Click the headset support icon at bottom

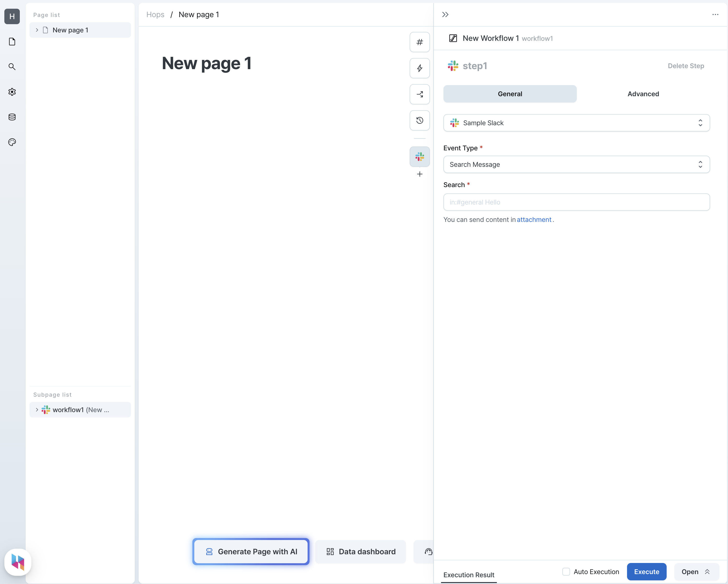click(428, 552)
